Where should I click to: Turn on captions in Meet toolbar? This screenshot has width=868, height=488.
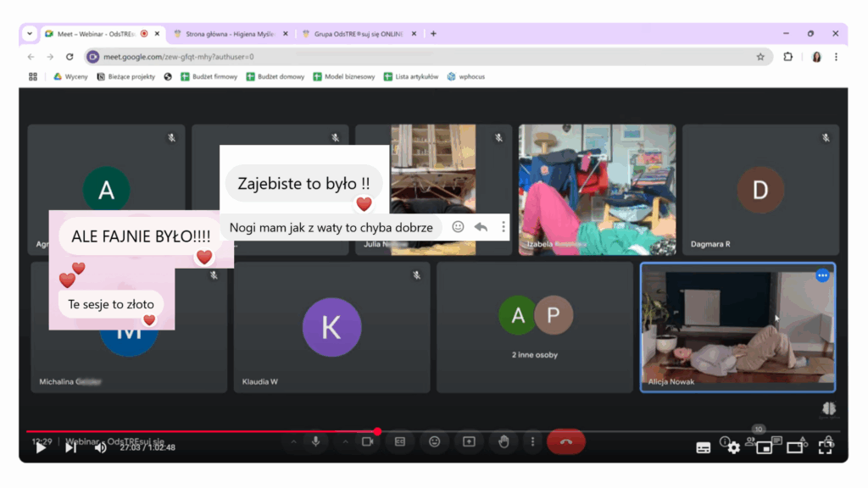point(400,441)
